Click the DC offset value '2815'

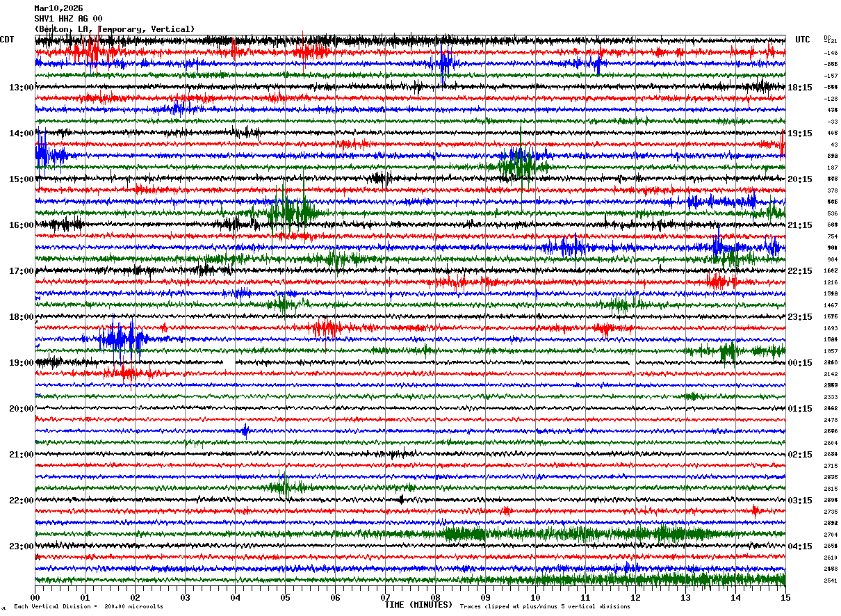(831, 489)
